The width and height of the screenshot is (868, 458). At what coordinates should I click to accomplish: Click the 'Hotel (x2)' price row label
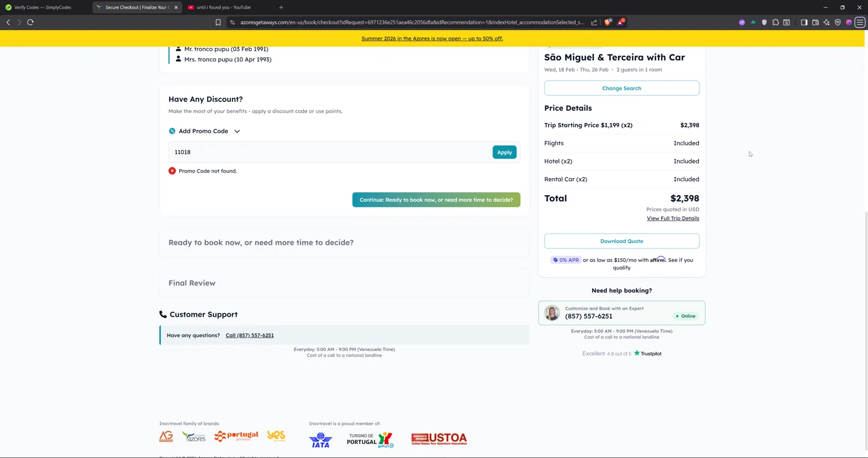click(x=558, y=161)
